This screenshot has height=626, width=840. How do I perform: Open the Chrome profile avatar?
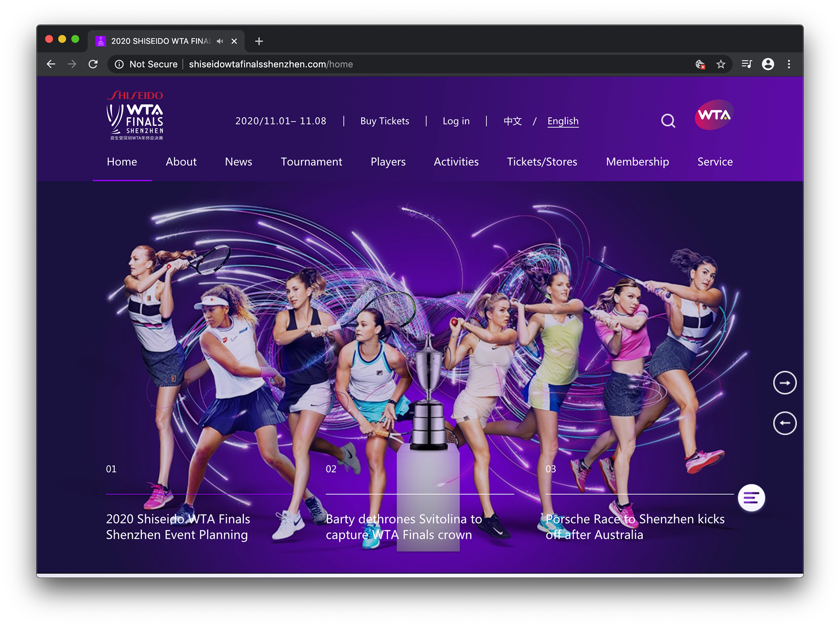pos(768,64)
